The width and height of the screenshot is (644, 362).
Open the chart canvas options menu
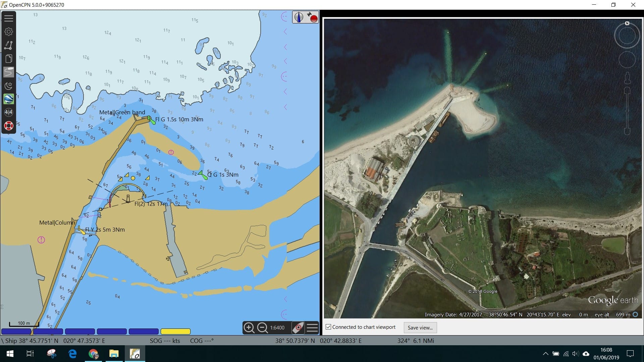(x=312, y=327)
